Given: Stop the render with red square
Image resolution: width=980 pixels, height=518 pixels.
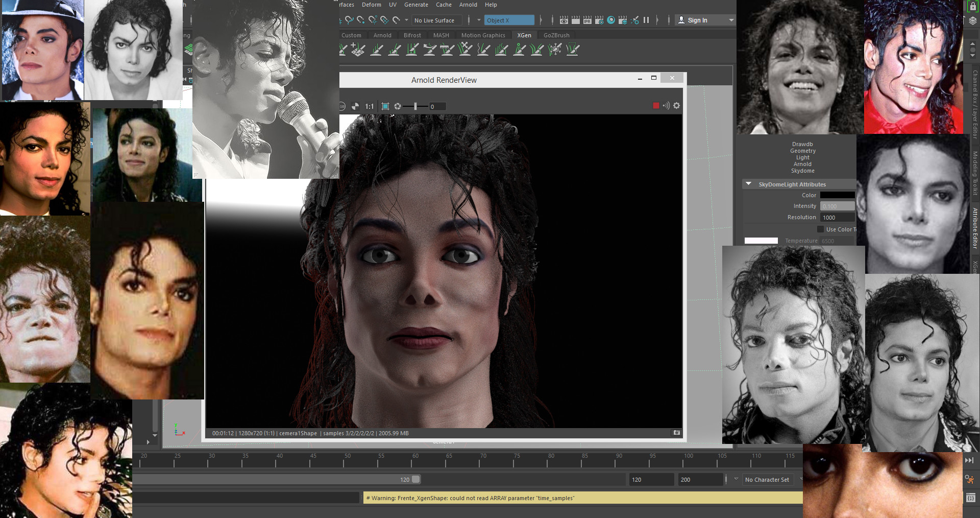Looking at the screenshot, I should point(656,106).
